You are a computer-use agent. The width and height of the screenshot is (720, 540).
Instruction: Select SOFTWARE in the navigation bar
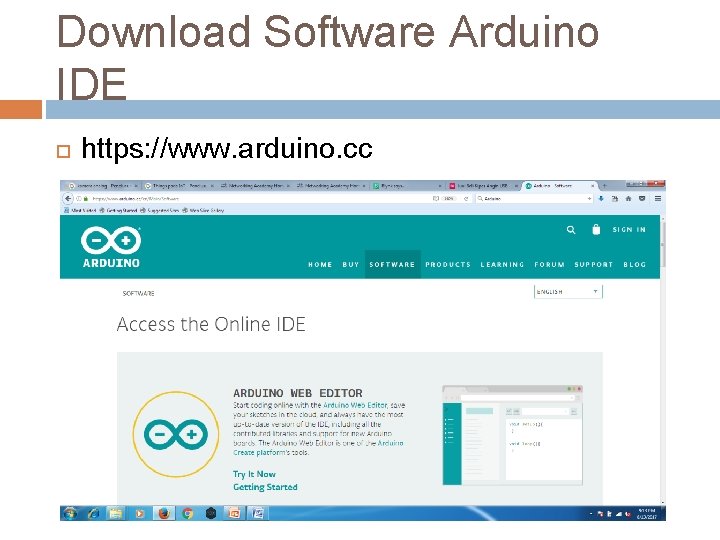(392, 264)
